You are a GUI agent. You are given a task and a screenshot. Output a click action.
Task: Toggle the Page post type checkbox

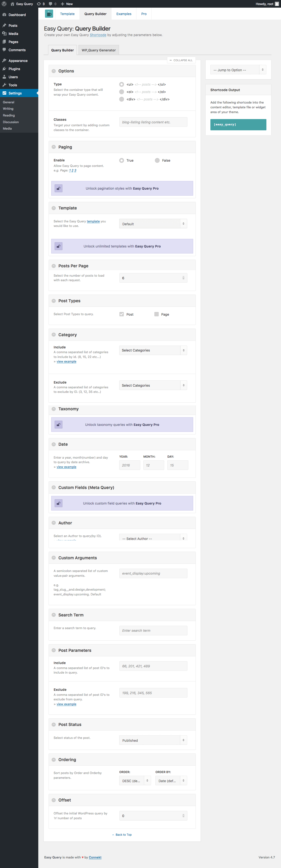(157, 314)
